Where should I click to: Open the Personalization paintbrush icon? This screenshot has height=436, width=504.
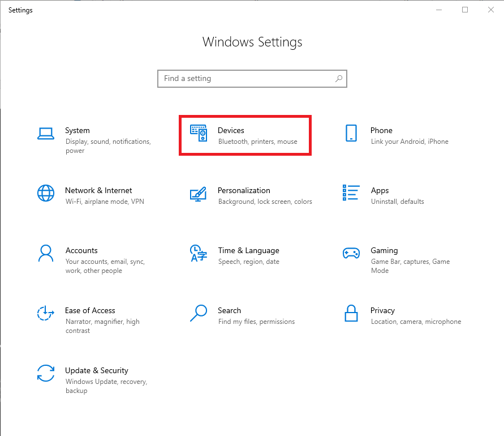198,194
